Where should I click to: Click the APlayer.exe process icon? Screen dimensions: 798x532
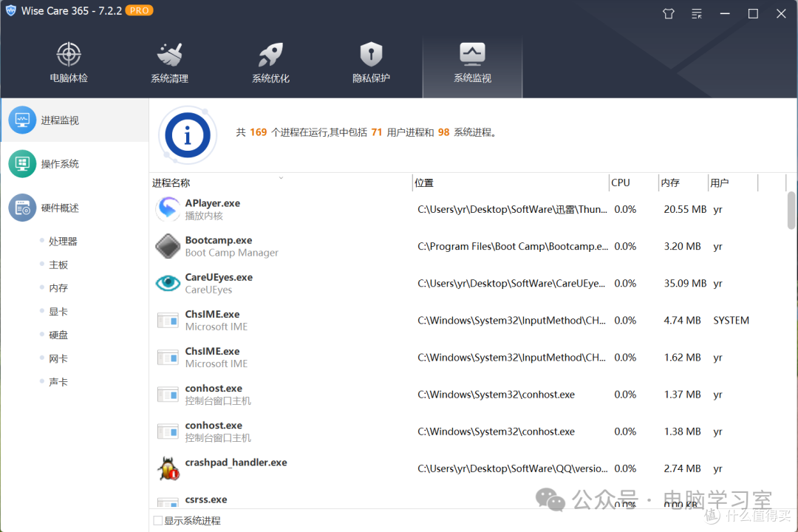click(168, 209)
